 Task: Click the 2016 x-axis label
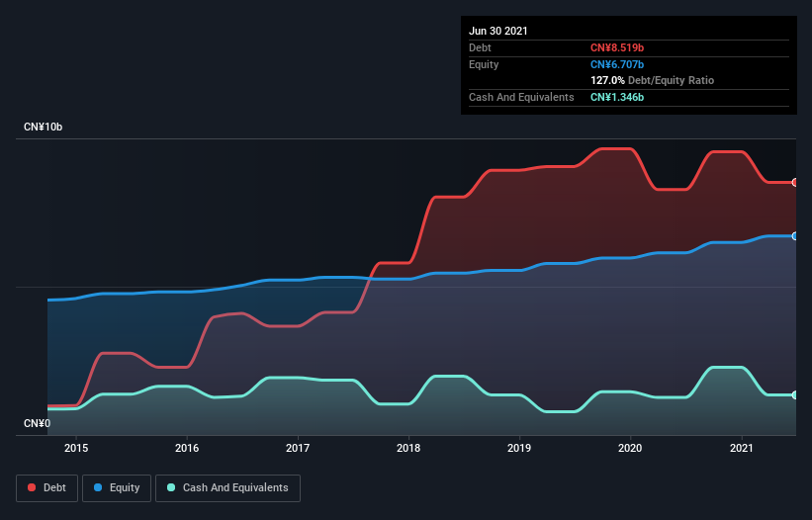[187, 448]
